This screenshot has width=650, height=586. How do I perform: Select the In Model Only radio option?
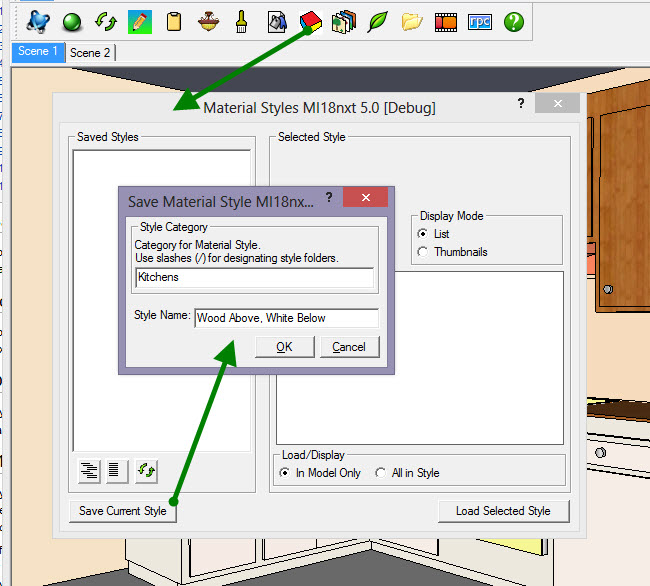[x=286, y=473]
